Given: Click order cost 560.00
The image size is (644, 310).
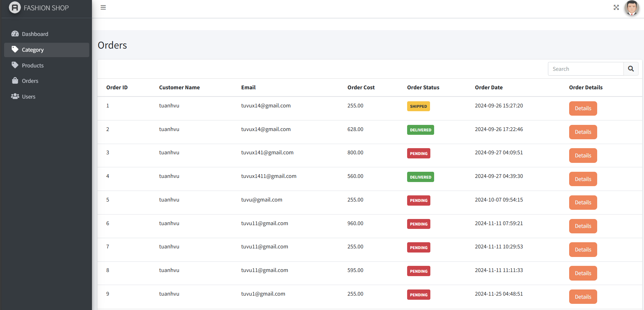Looking at the screenshot, I should 355,176.
